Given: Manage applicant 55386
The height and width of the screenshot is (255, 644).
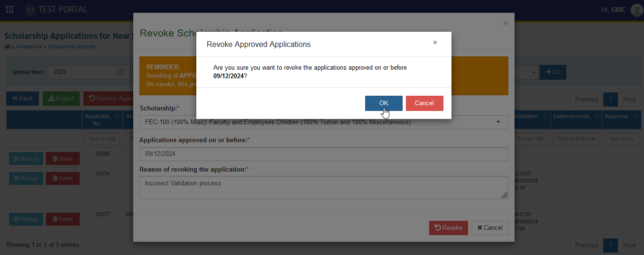Looking at the screenshot, I should pos(26,159).
